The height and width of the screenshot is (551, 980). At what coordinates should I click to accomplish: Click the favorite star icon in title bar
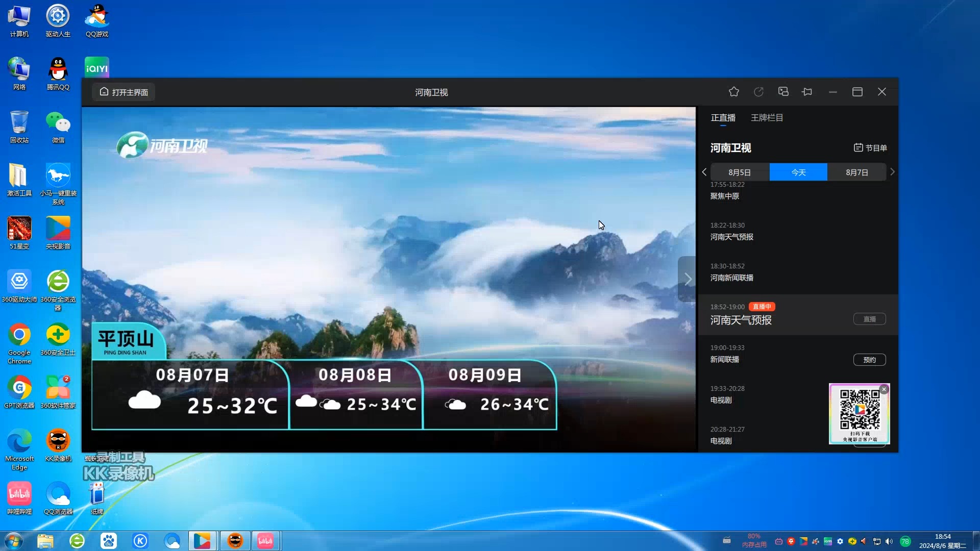[734, 92]
